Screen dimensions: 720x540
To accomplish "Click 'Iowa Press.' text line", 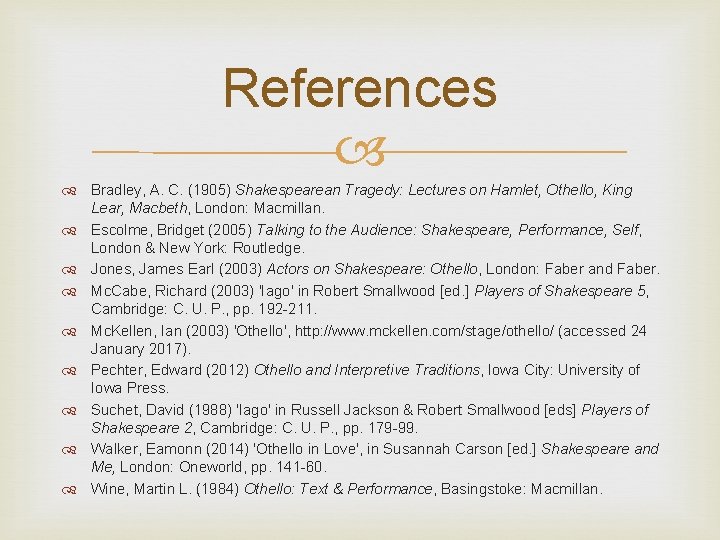I will (x=130, y=388).
